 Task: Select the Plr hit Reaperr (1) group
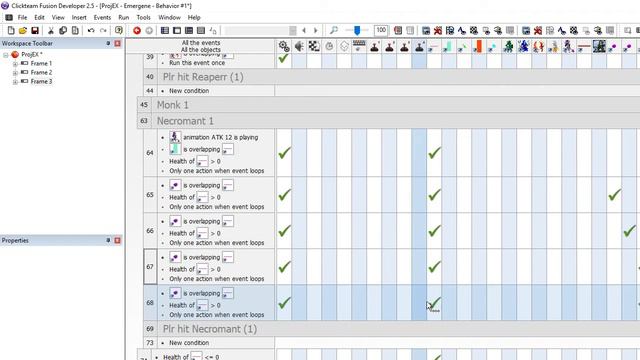pyautogui.click(x=203, y=77)
